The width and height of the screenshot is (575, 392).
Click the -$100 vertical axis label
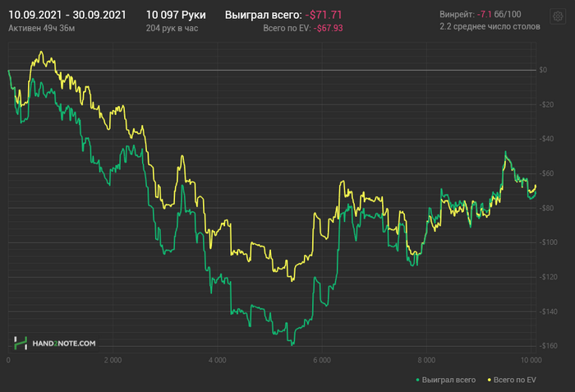549,242
